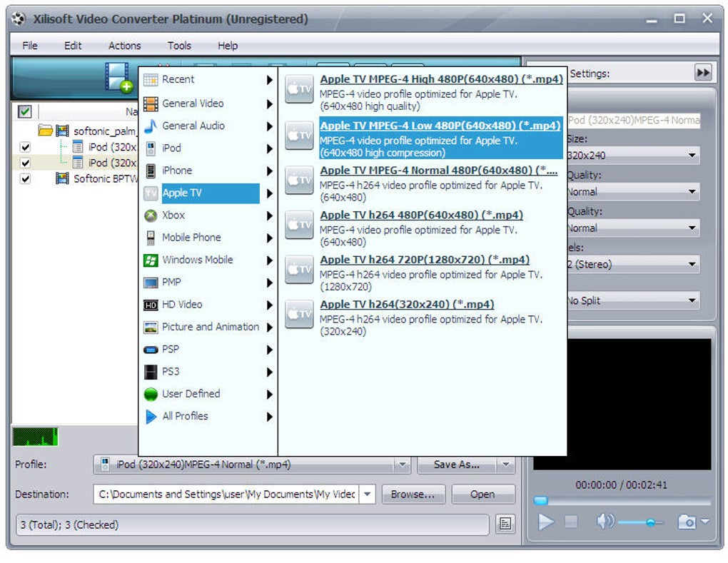Click the Mobile Phone category icon
Viewport: 728px width, 563px height.
pos(151,238)
